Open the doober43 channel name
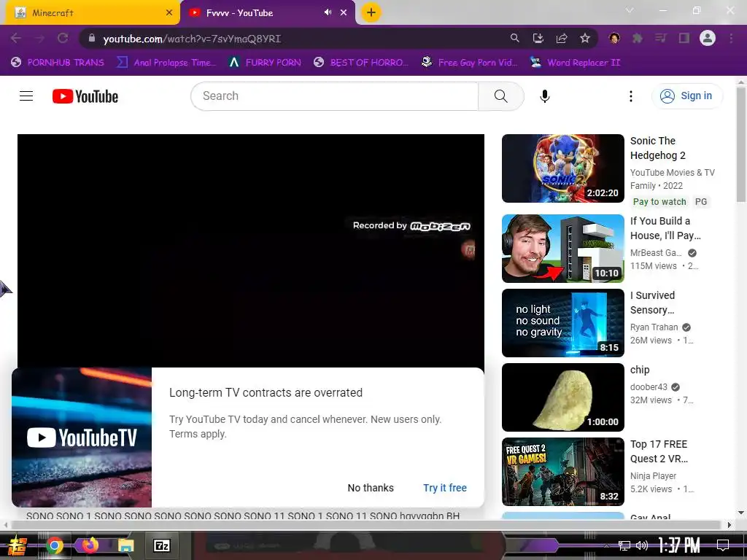 click(x=649, y=386)
